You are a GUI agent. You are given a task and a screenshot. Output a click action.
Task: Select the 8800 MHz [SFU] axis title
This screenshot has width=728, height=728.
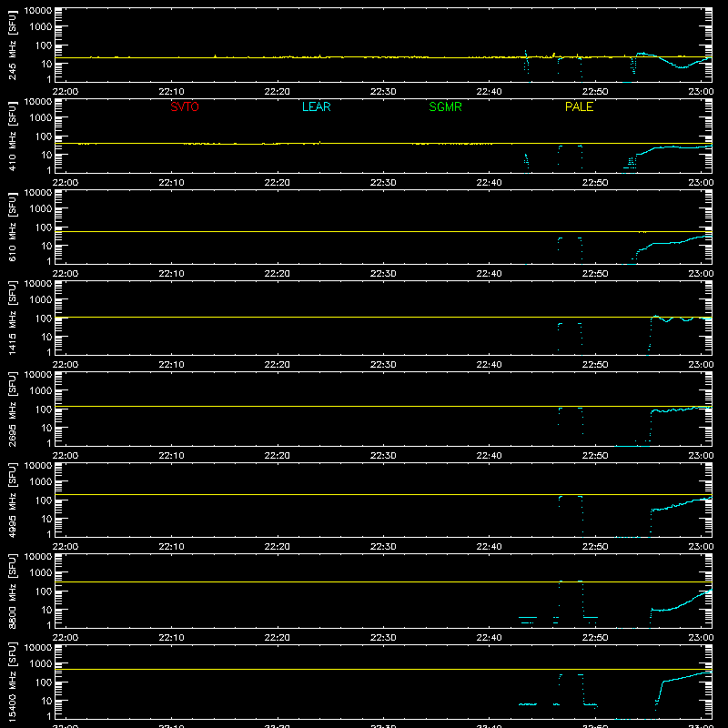pyautogui.click(x=12, y=591)
